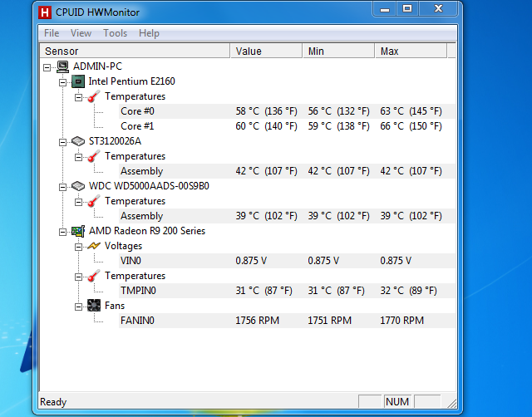Click the Intel Pentium E2160 CPU icon

pyautogui.click(x=77, y=81)
